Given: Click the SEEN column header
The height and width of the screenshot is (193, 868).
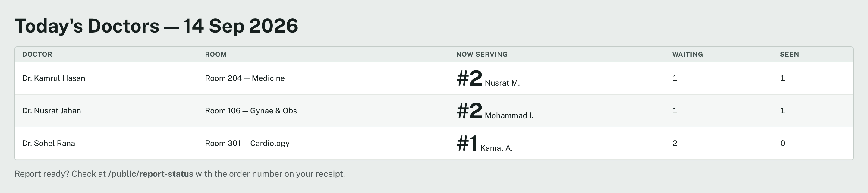Looking at the screenshot, I should click(x=790, y=54).
